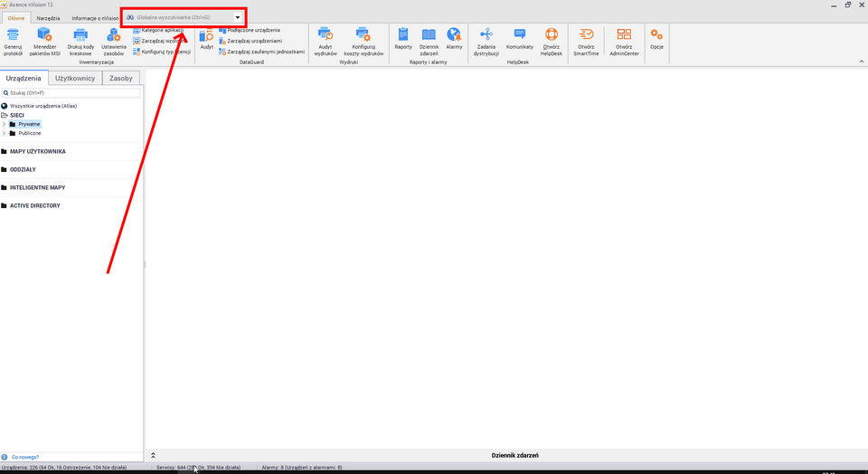Click the Szukaj search field

tap(72, 93)
